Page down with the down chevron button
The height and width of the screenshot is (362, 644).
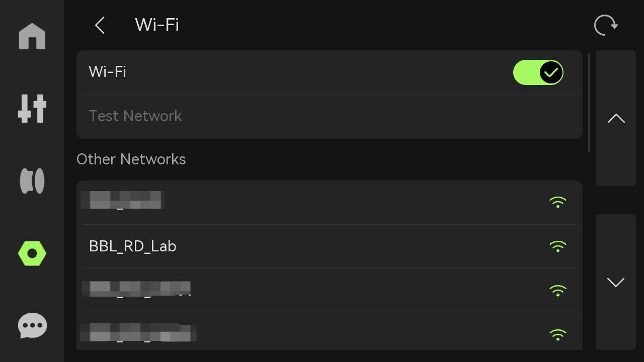point(616,282)
